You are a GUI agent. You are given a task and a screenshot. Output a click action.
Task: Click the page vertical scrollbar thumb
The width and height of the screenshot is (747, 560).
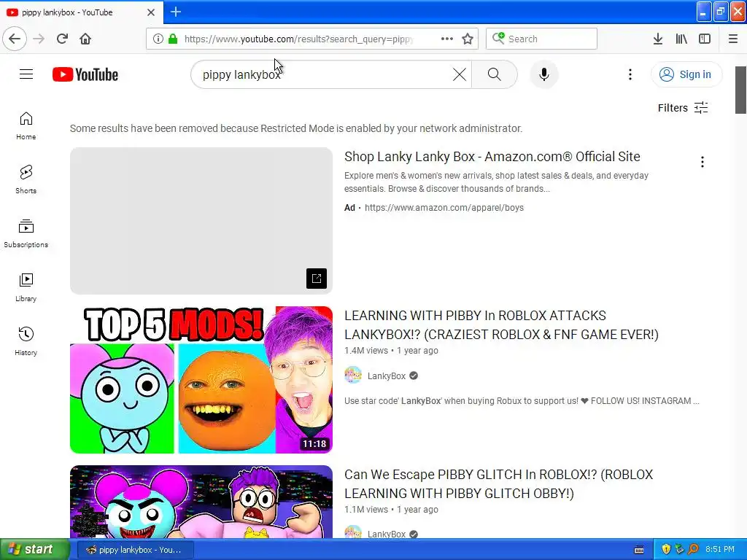tap(740, 90)
